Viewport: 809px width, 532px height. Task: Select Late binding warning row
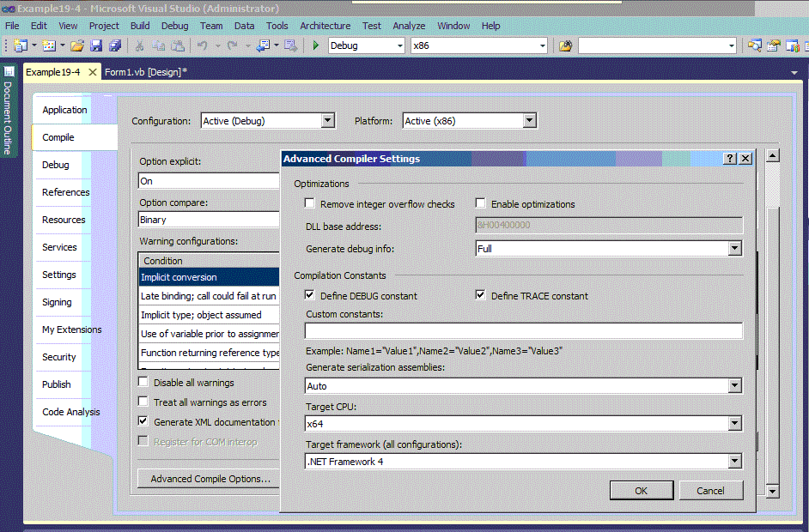pyautogui.click(x=209, y=296)
